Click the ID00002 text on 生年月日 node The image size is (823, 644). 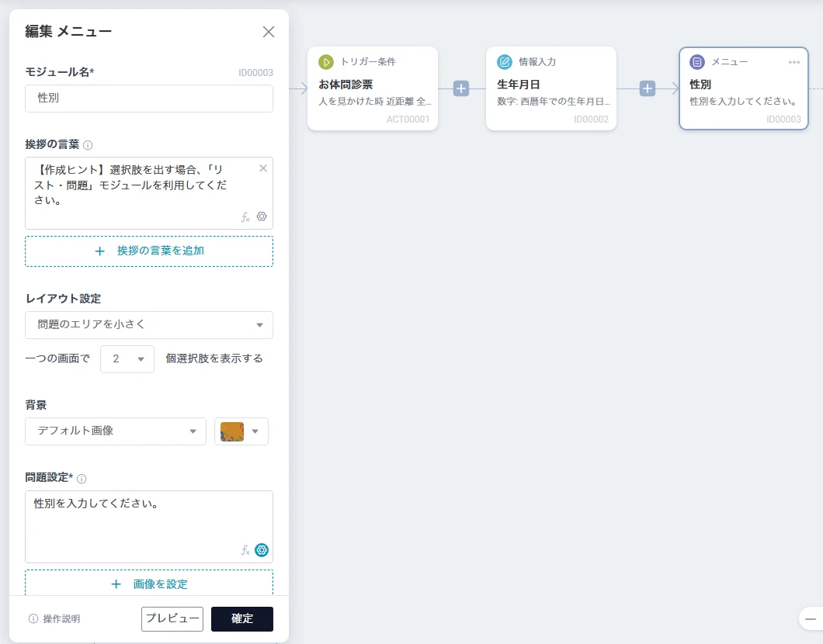(x=591, y=119)
